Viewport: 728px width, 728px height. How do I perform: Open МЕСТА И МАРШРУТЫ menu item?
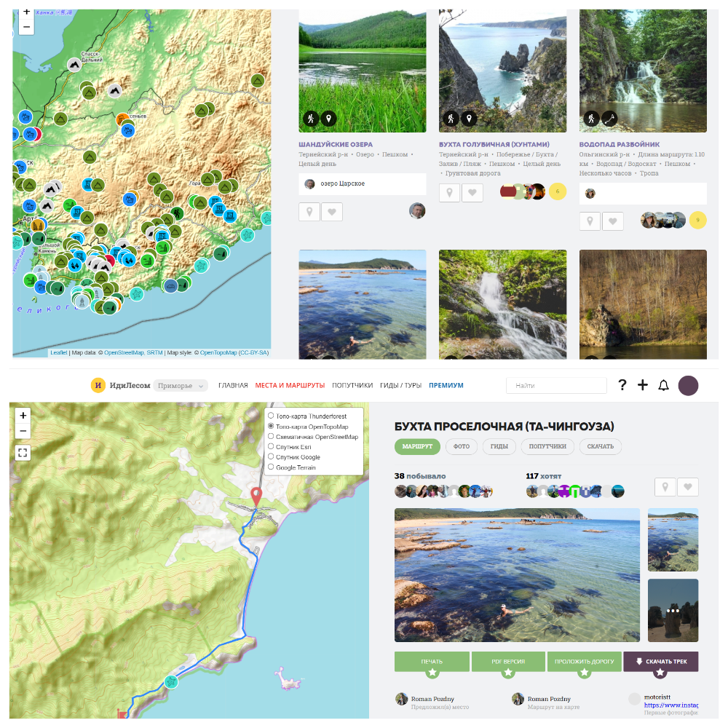(x=290, y=386)
